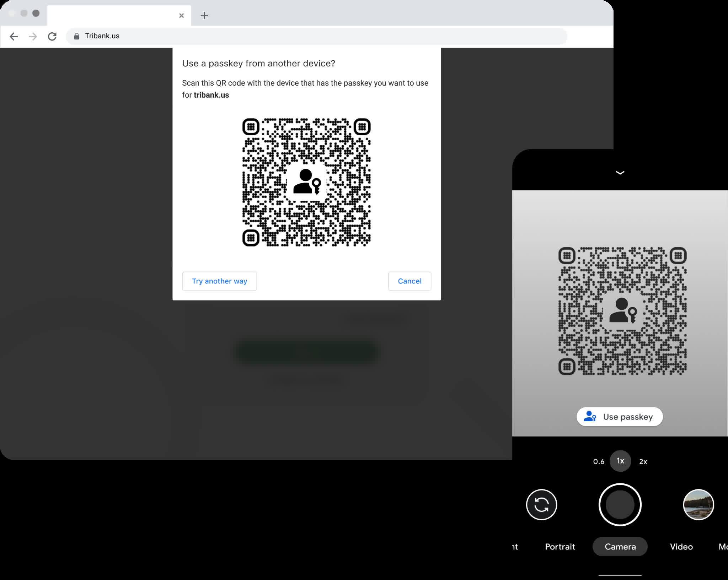Screen dimensions: 728x580
Task: Open the Camera tab in mobile UI
Action: coord(620,546)
